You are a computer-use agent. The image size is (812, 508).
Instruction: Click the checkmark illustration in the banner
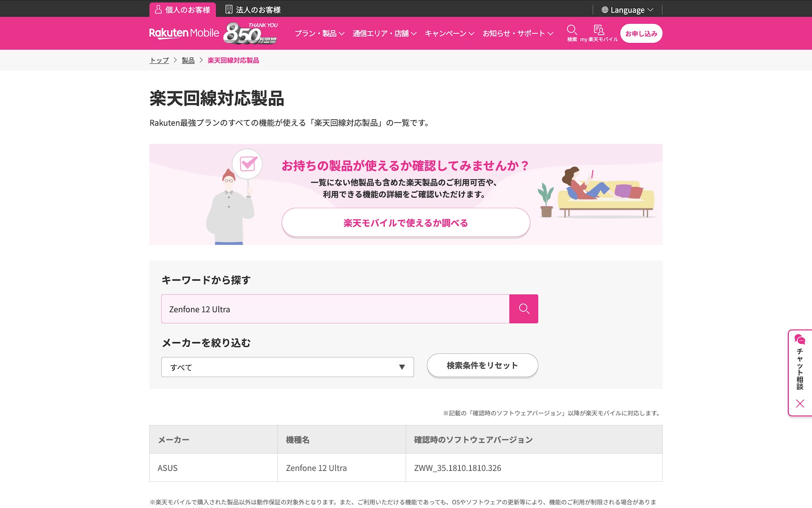[x=248, y=164]
